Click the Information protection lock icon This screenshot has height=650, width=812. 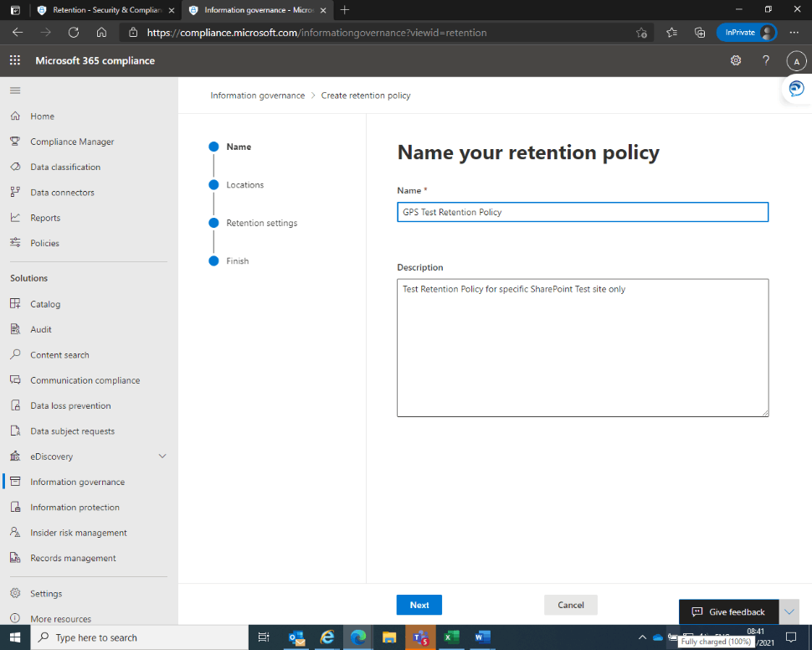16,507
